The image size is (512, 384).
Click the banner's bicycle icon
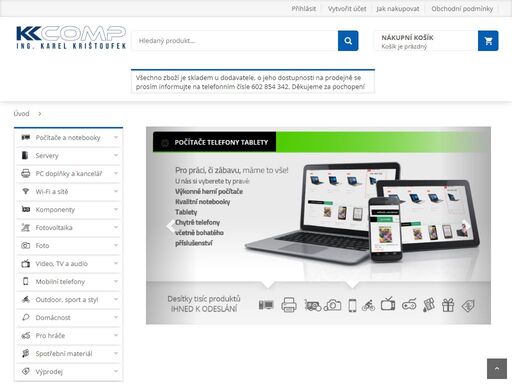[368, 305]
